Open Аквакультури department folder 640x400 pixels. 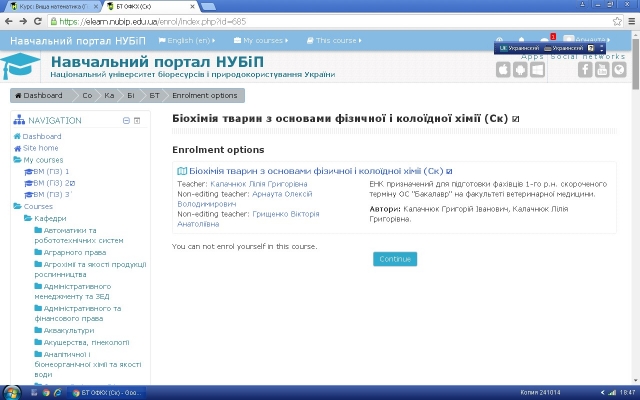[69, 330]
